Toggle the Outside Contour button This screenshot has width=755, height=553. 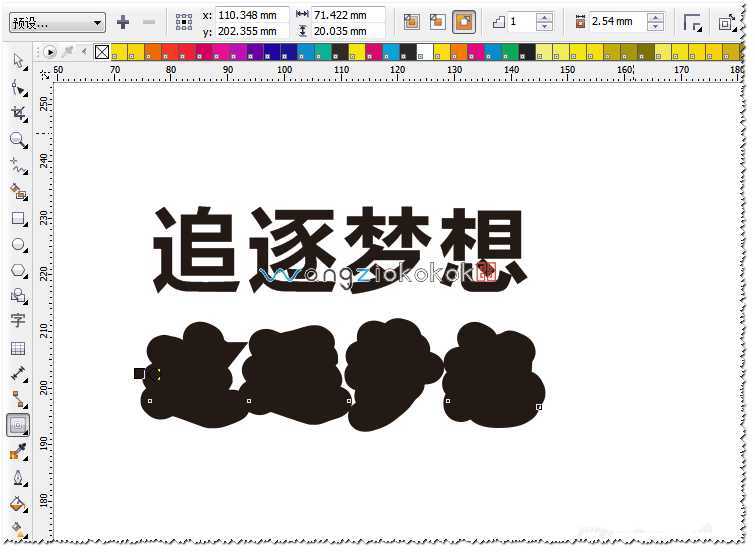click(x=464, y=21)
